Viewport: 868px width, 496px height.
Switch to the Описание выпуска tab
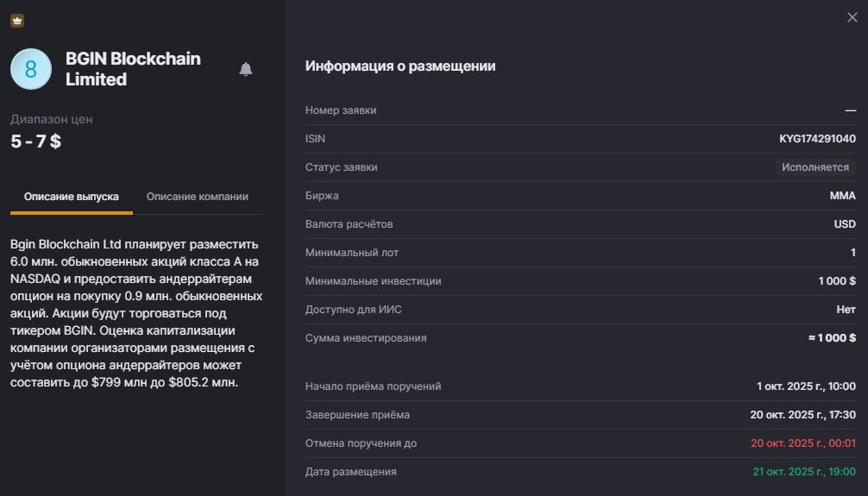[x=72, y=197]
